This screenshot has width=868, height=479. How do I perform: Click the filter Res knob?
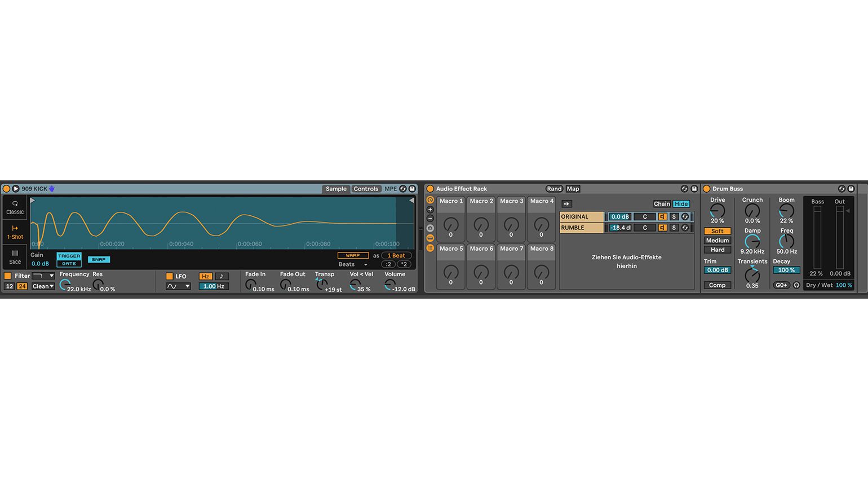[98, 285]
